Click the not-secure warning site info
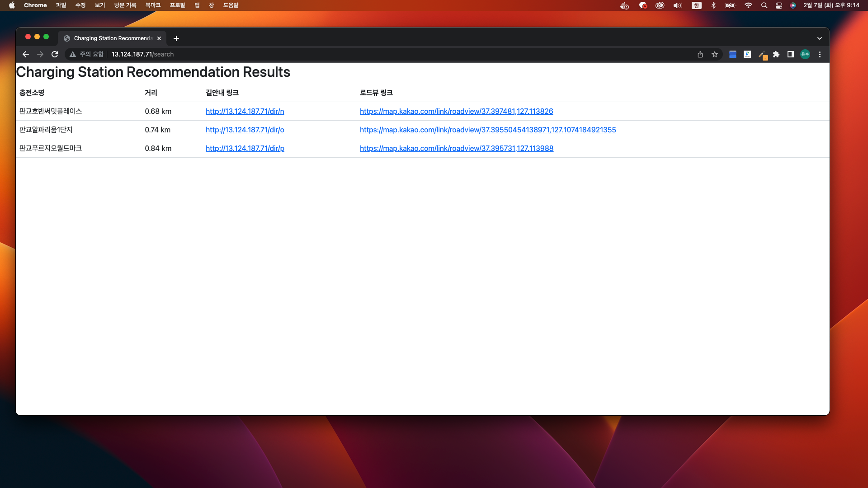Viewport: 868px width, 488px height. (86, 54)
